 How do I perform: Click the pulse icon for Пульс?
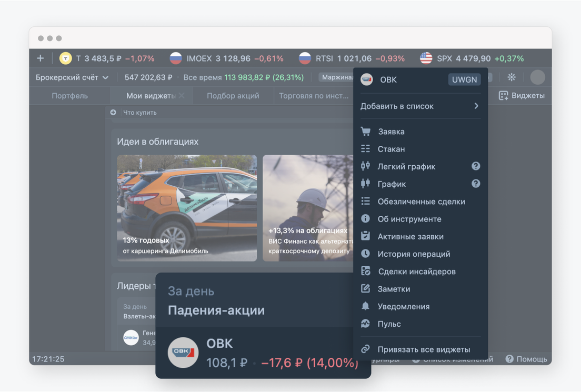point(365,324)
